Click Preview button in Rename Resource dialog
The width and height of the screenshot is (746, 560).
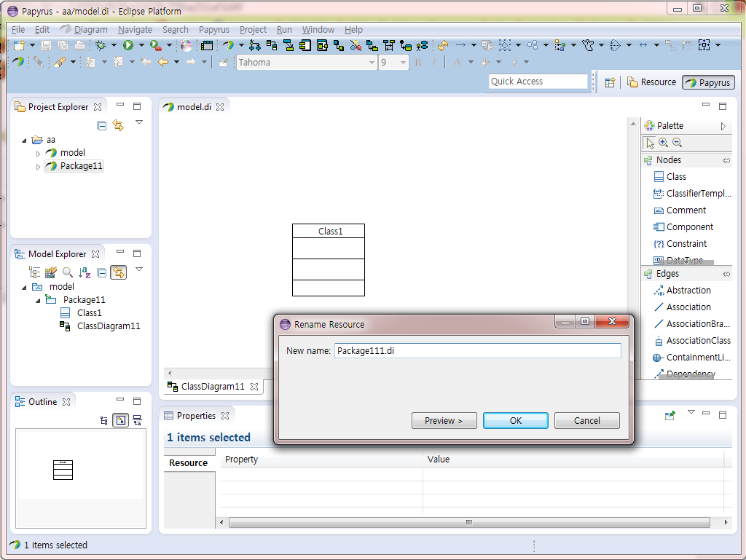tap(444, 421)
